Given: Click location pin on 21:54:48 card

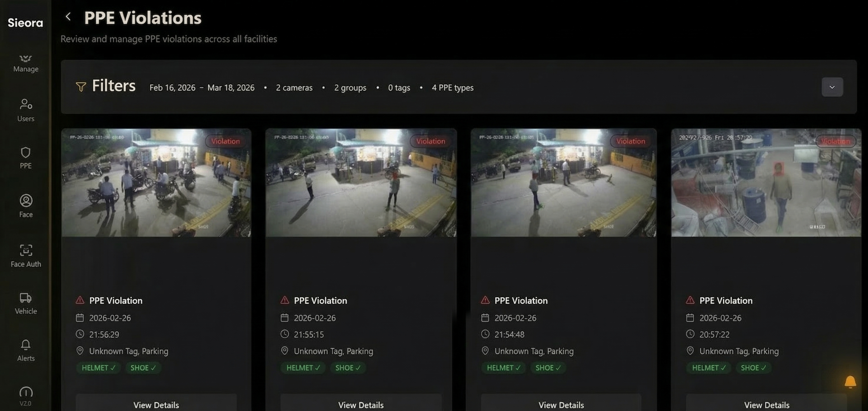Looking at the screenshot, I should pos(485,351).
